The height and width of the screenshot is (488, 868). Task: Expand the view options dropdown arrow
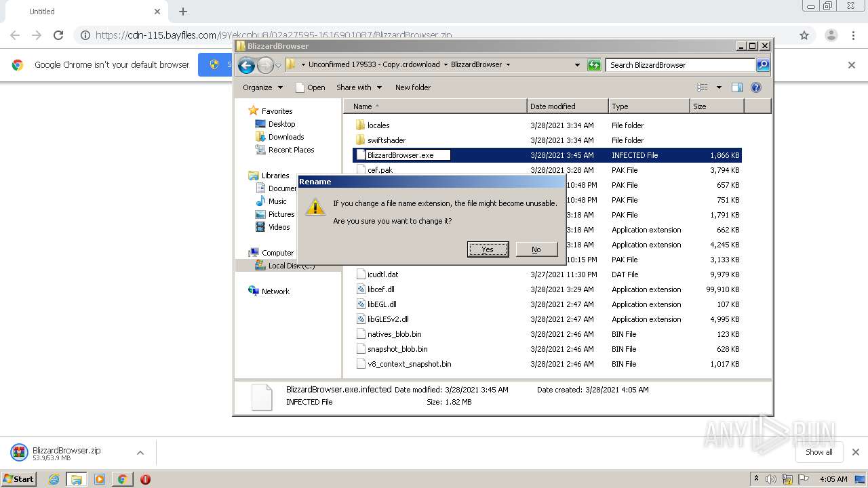pos(719,87)
